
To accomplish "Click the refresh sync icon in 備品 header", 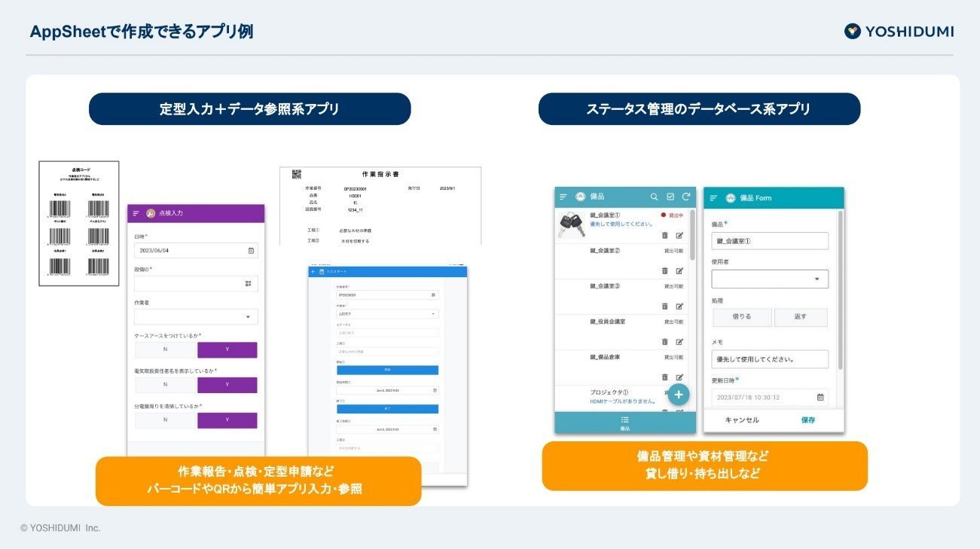I will (685, 197).
